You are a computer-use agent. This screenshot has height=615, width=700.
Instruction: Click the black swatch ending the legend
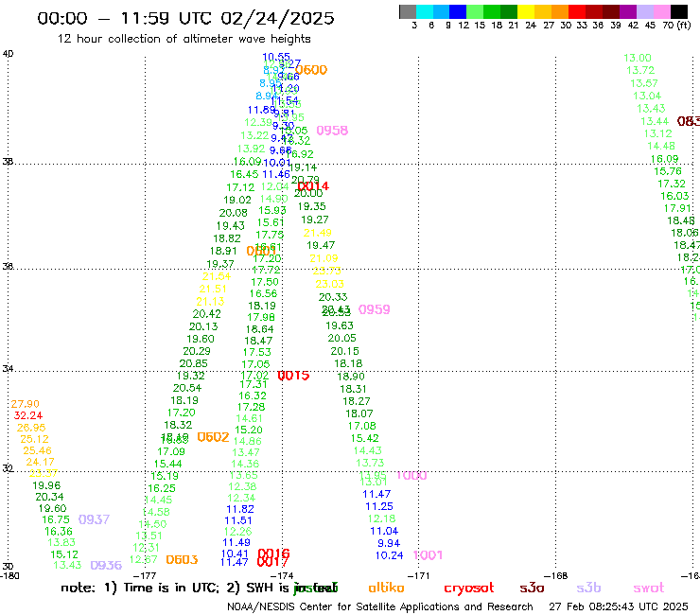(x=679, y=11)
